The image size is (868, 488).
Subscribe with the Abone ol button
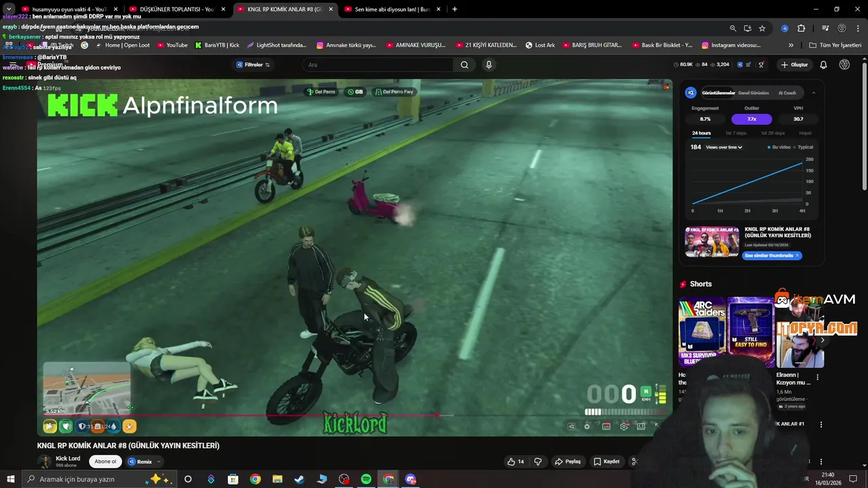[x=105, y=462]
